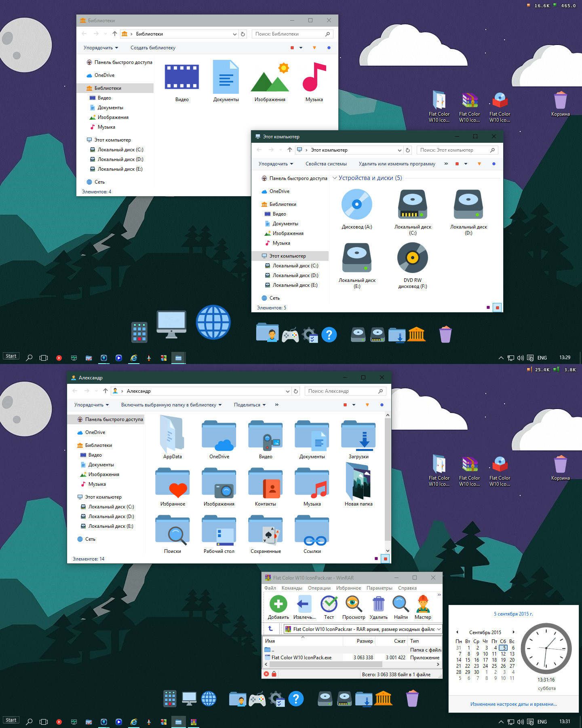Open WinRAR Избранное menu
Screen dimensions: 582x728
coord(348,588)
